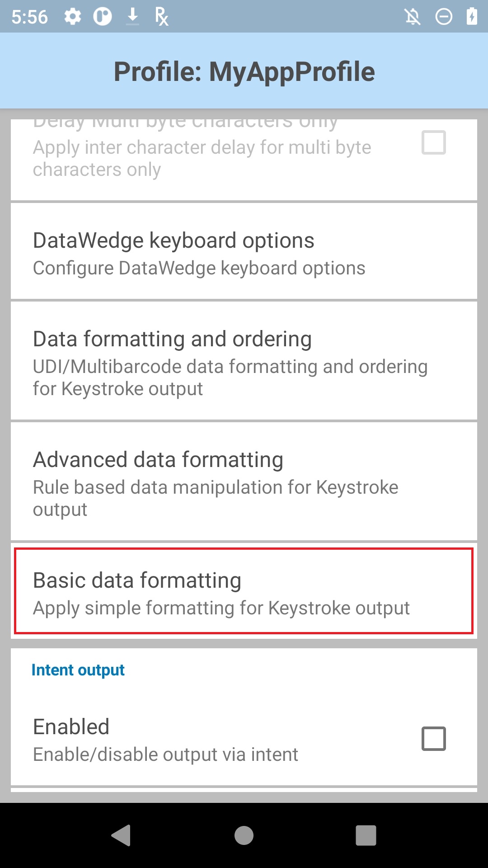Image resolution: width=488 pixels, height=868 pixels.
Task: Tap the battery charging icon
Action: point(472,17)
